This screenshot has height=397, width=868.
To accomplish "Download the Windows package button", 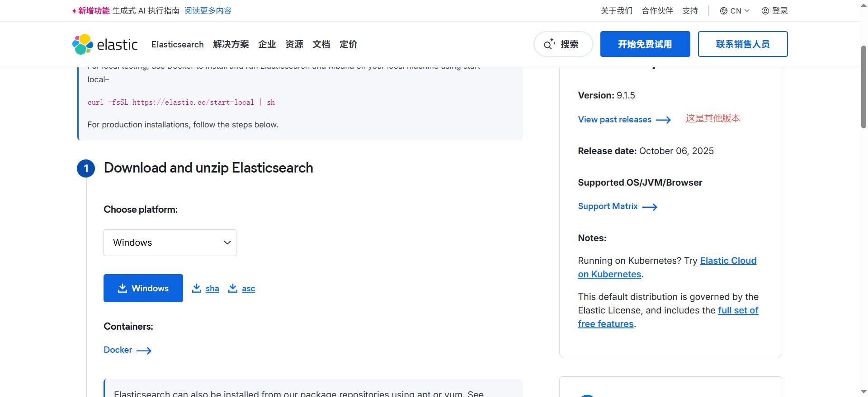I will 143,288.
